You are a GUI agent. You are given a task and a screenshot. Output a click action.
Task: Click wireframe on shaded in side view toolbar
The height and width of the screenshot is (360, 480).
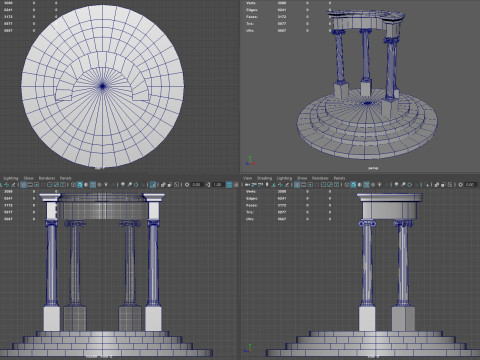point(366,185)
